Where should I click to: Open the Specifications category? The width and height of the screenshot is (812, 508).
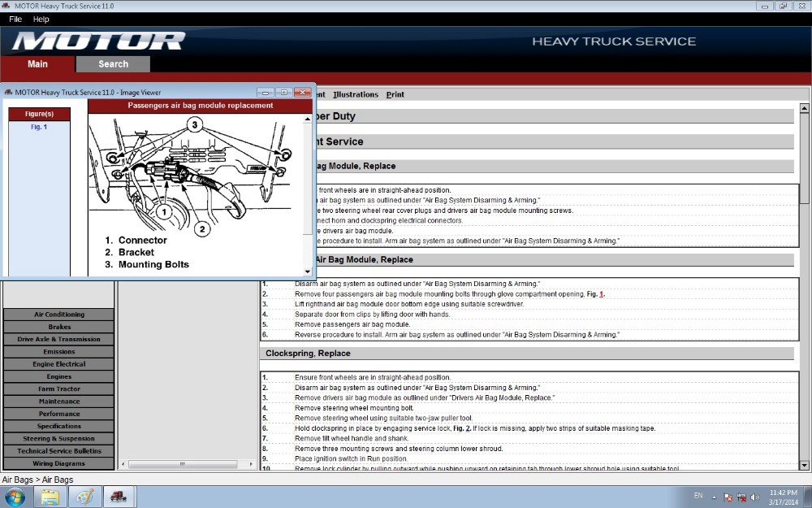[x=59, y=426]
